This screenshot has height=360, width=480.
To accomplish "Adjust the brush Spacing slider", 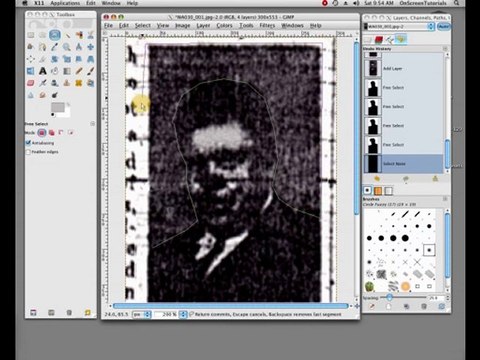I will coord(404,297).
